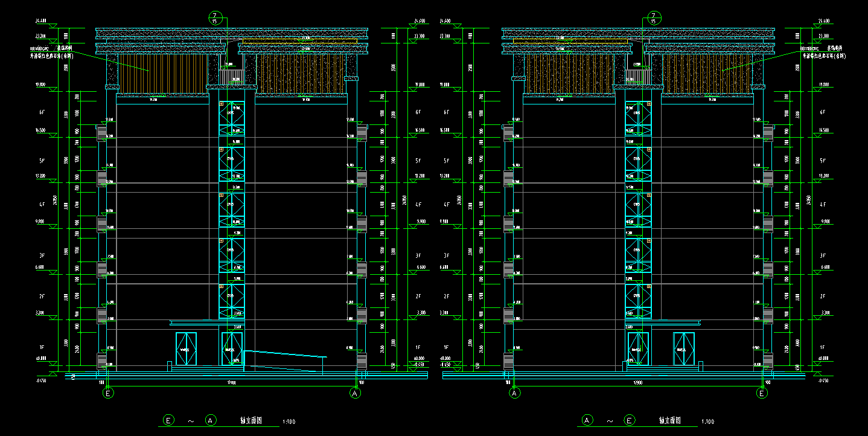The height and width of the screenshot is (436, 868).
Task: Click the GRC material note at top-left
Action: click(52, 51)
